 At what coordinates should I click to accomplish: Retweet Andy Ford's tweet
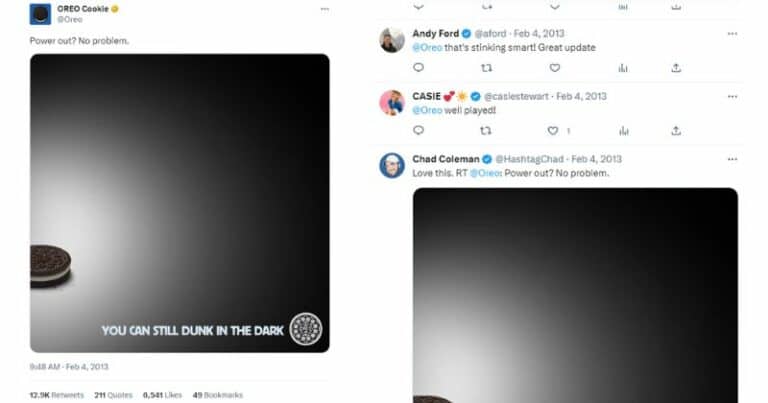point(487,68)
